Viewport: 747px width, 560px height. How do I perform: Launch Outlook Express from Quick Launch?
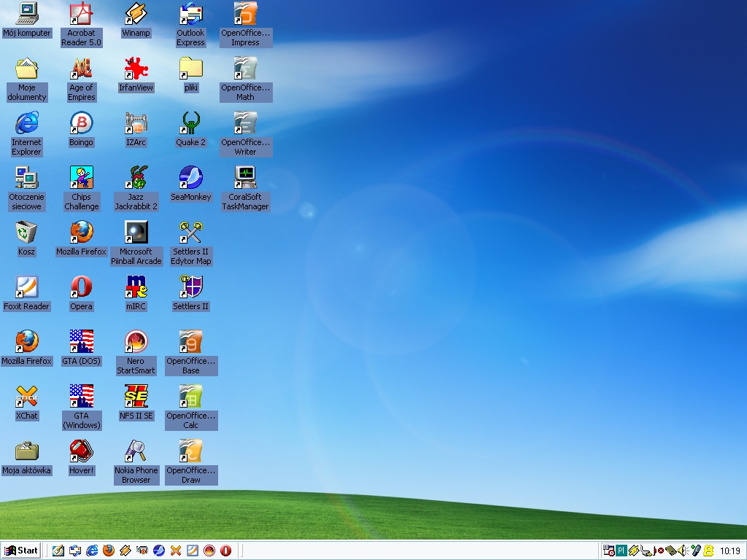coord(75,551)
